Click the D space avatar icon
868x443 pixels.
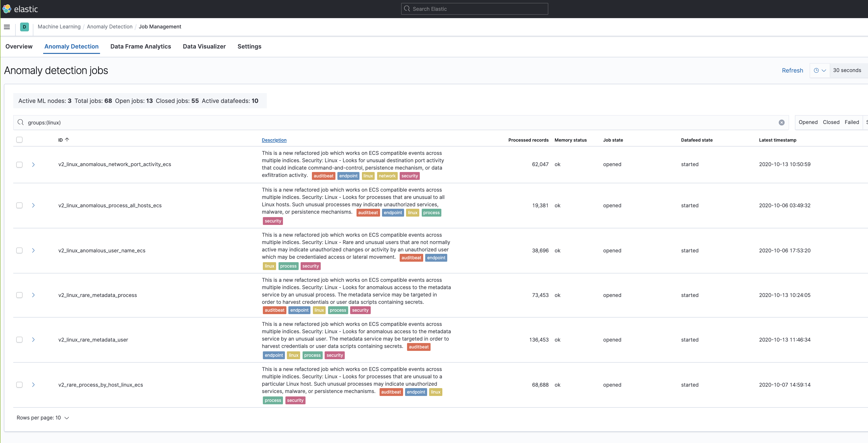(x=24, y=27)
